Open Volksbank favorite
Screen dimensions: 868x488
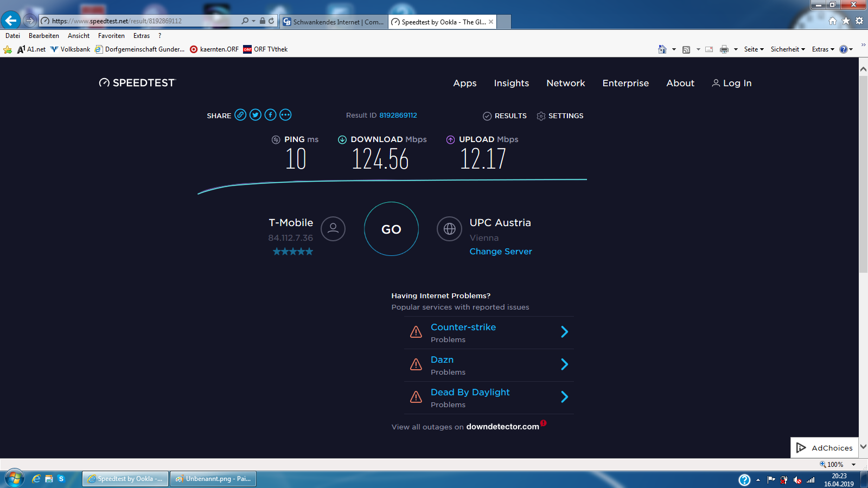tap(71, 49)
